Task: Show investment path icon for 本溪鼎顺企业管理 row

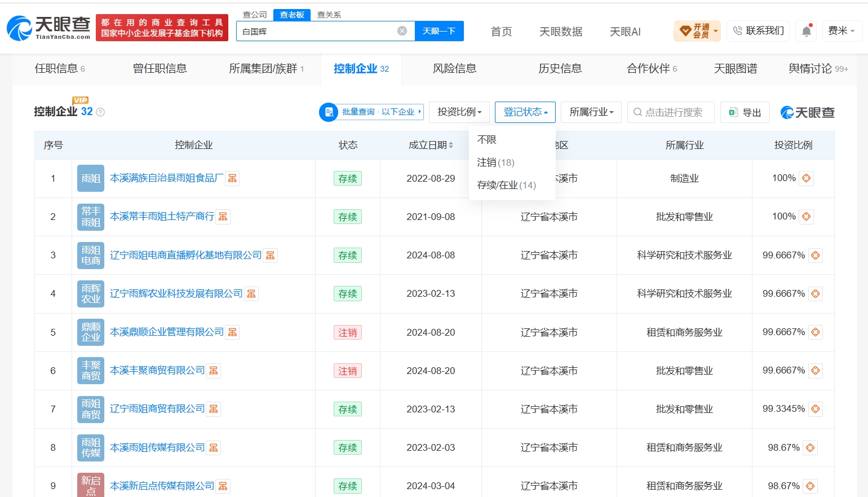Action: [x=816, y=332]
